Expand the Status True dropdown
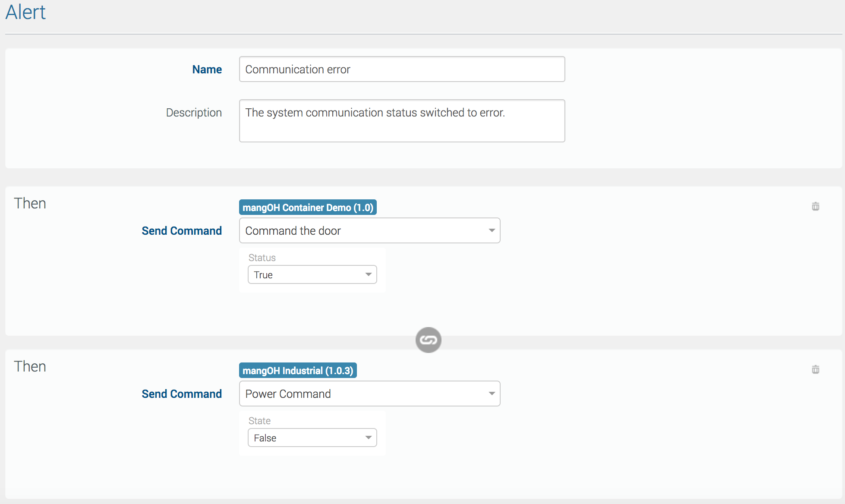 coord(312,275)
